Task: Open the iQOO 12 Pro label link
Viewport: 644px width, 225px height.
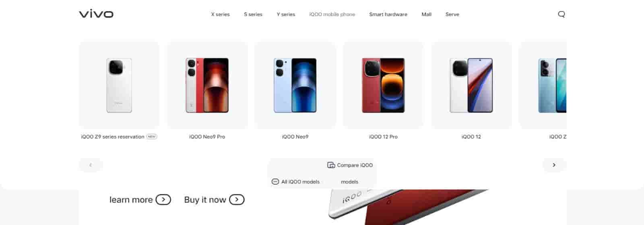Action: [x=383, y=137]
